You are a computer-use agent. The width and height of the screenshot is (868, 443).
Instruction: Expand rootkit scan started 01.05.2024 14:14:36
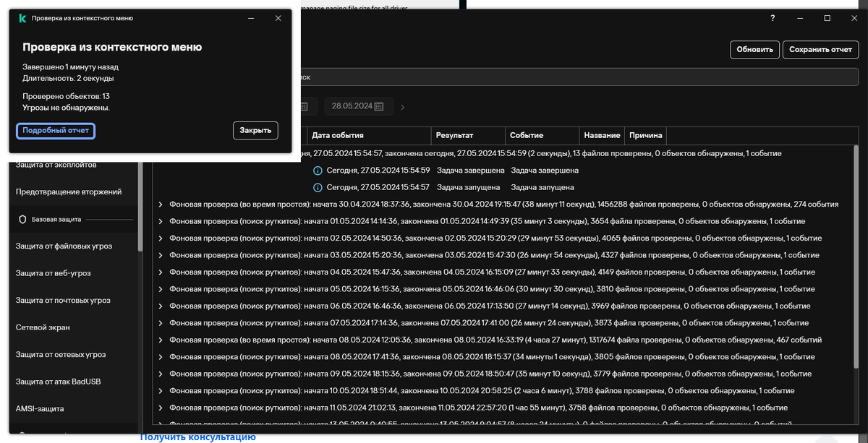pos(161,221)
